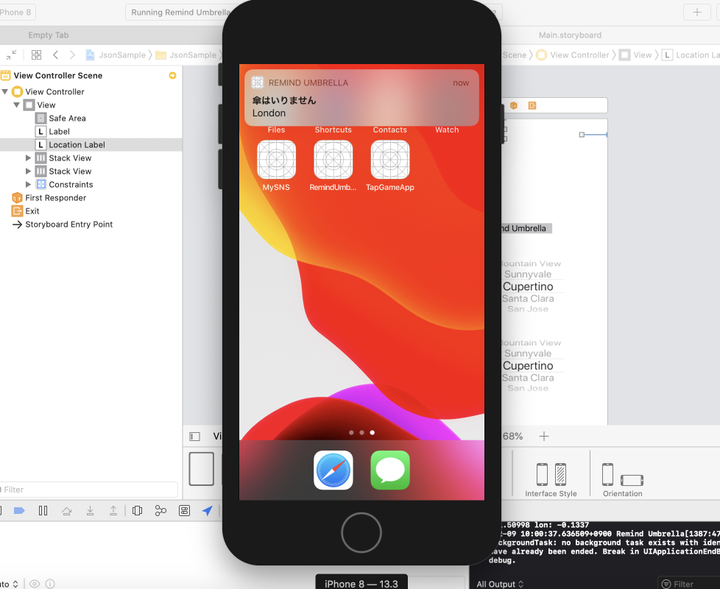This screenshot has height=589, width=720.
Task: Open Debug Memory Graph
Action: (160, 510)
